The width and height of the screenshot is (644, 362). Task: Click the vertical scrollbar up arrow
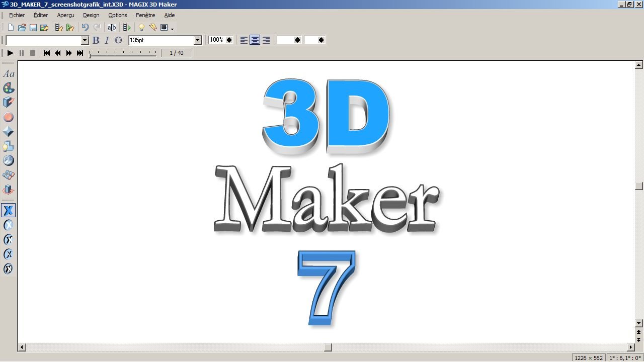(639, 65)
